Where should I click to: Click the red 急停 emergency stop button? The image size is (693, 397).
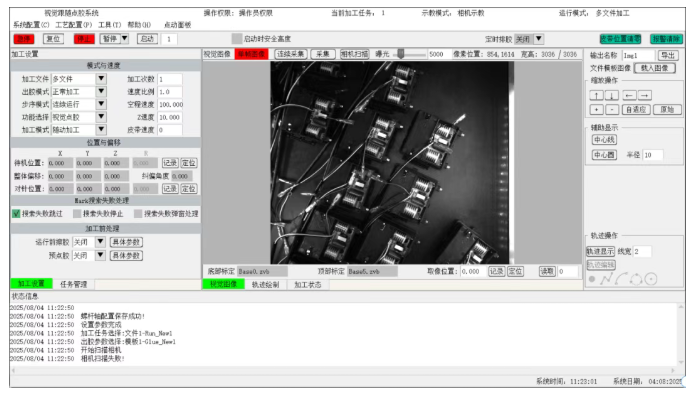click(24, 39)
